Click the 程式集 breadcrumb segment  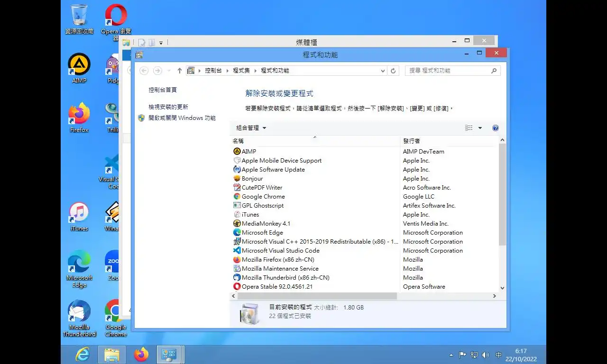pos(241,71)
